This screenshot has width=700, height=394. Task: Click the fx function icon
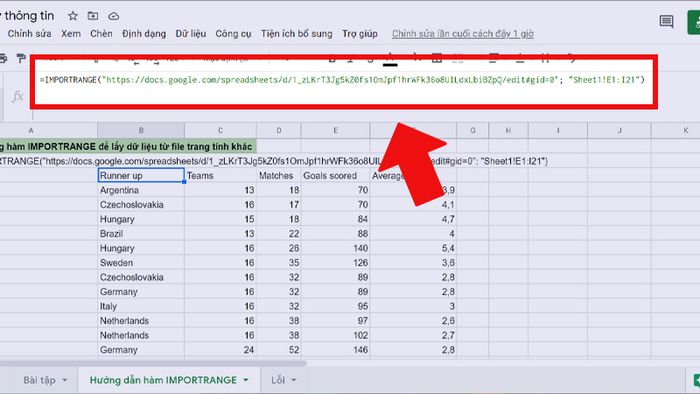click(17, 95)
